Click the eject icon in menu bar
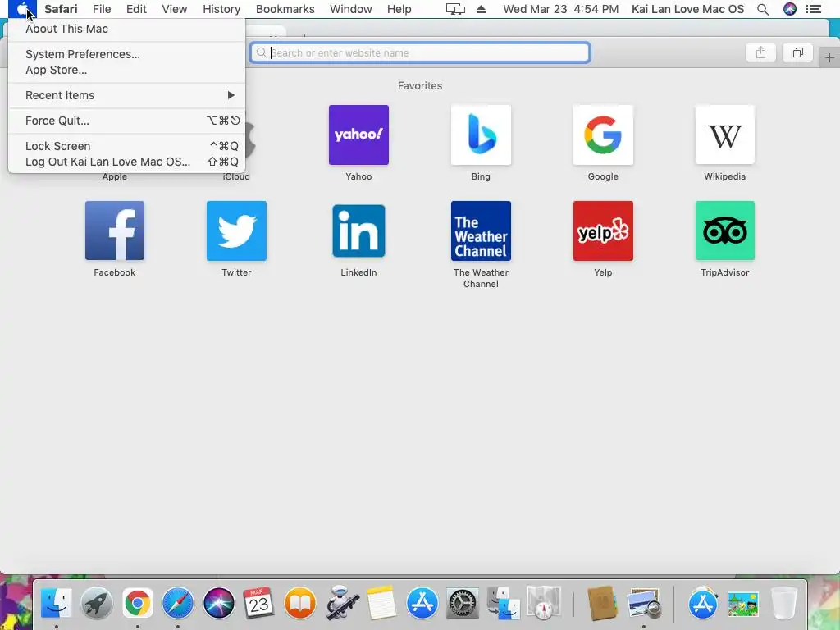Image resolution: width=840 pixels, height=630 pixels. 481,9
